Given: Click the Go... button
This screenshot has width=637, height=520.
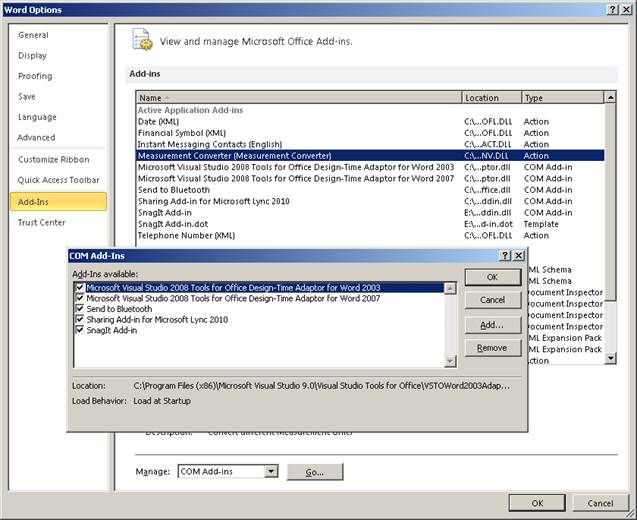Looking at the screenshot, I should [315, 472].
